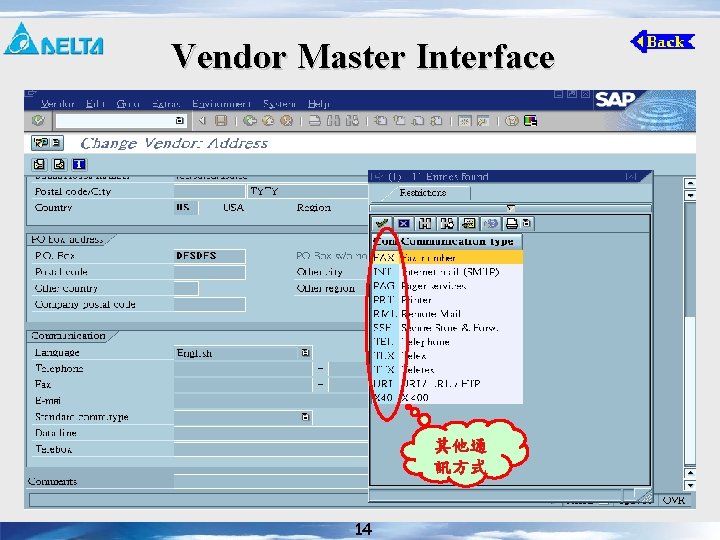
Task: Click the Find Next binoculars icon
Action: point(352,121)
